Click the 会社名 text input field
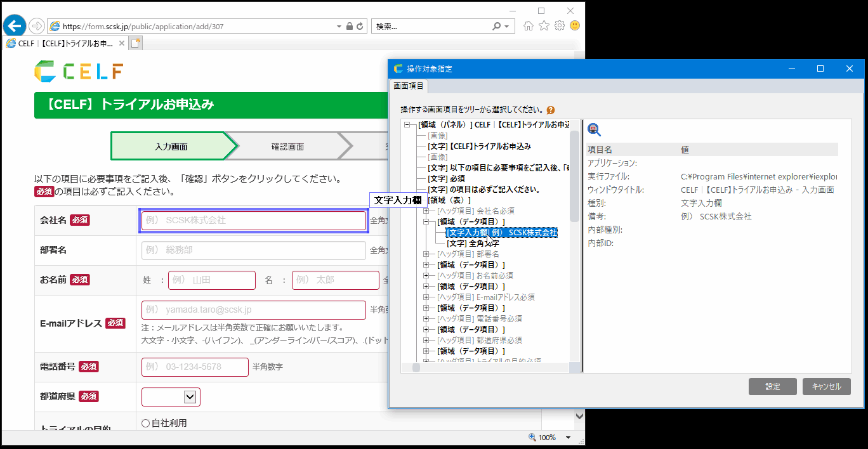The image size is (868, 449). [x=253, y=220]
